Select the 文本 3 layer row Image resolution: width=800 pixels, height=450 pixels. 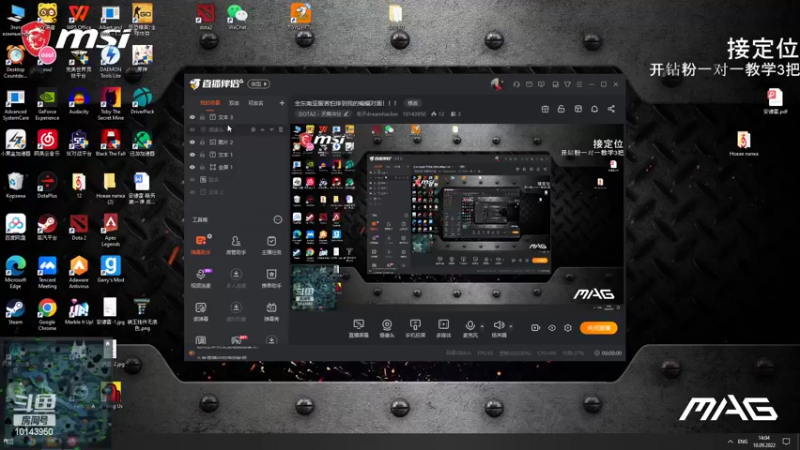click(236, 117)
